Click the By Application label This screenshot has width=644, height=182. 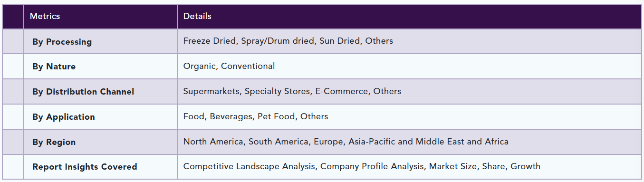64,117
